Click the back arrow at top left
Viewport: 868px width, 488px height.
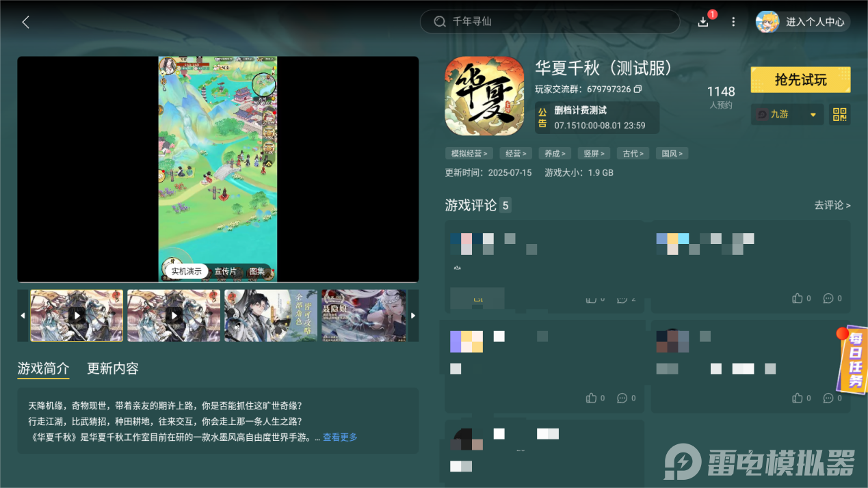[25, 21]
